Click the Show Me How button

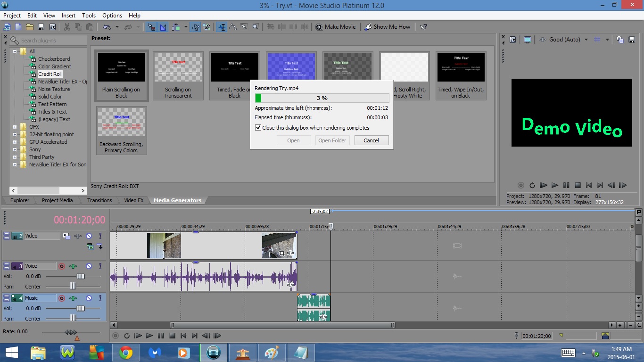[x=388, y=27]
